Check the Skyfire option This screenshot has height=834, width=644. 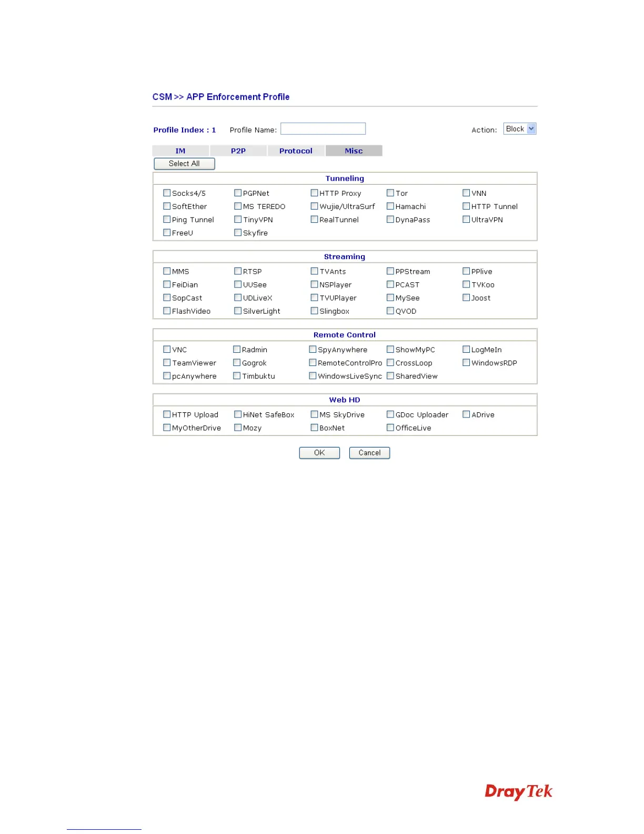click(238, 233)
